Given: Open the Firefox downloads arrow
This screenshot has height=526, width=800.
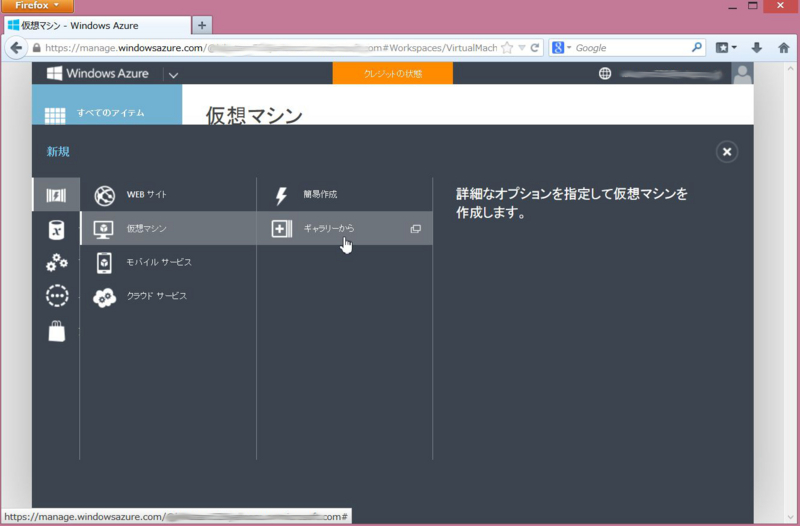Looking at the screenshot, I should click(x=757, y=48).
